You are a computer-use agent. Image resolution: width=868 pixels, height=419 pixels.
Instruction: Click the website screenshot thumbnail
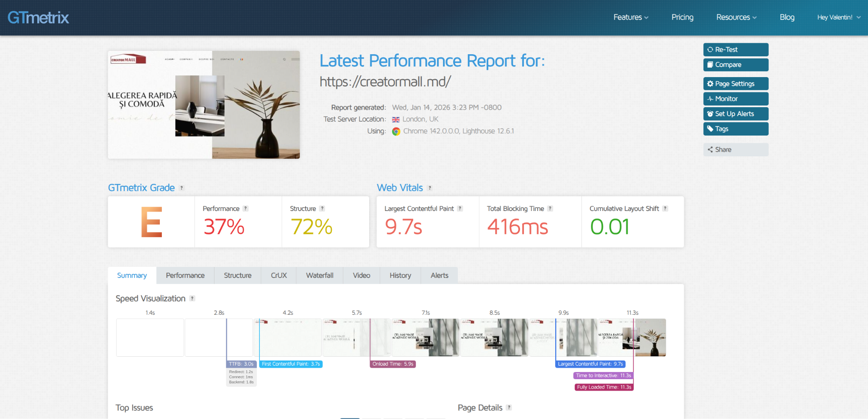click(204, 105)
